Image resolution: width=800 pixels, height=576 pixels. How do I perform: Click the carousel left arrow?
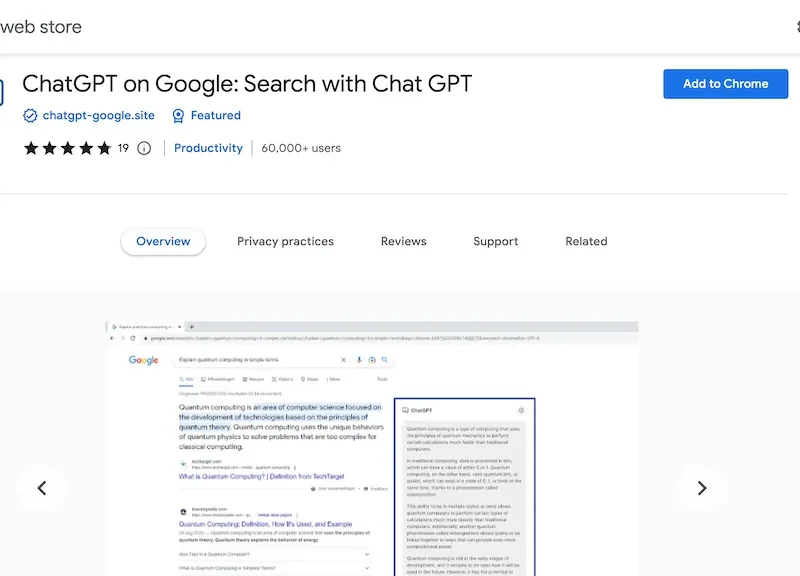point(42,488)
